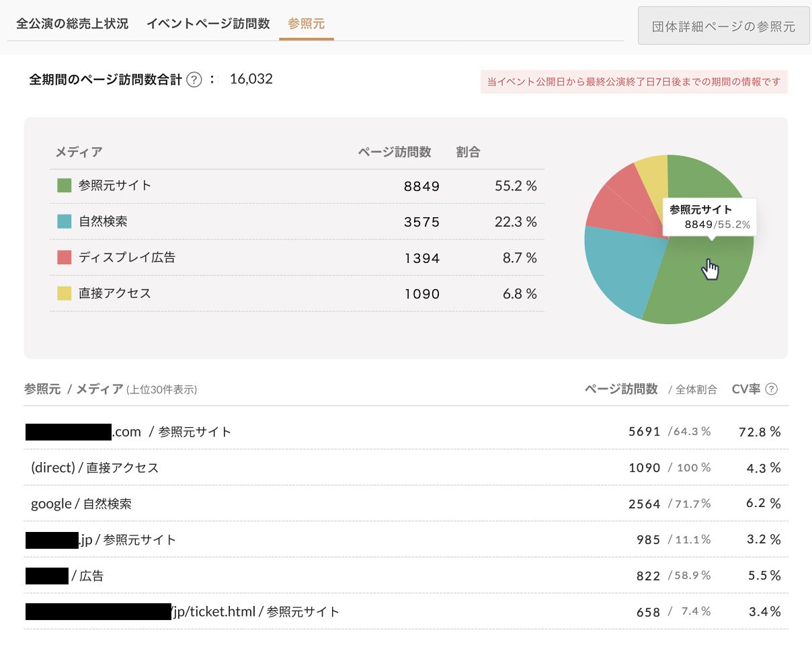The height and width of the screenshot is (651, 812).
Task: Click red ディスプレイ広告 legend swatch
Action: [x=65, y=258]
